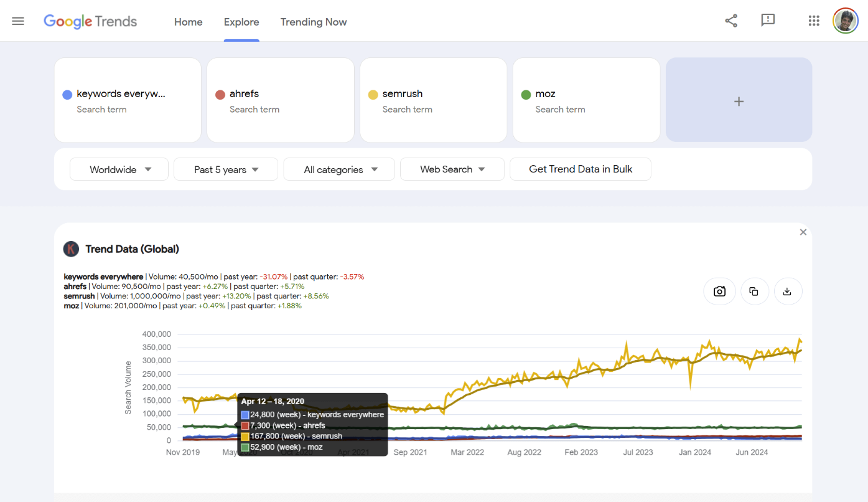Download trend data with download icon
This screenshot has height=502, width=868.
788,291
